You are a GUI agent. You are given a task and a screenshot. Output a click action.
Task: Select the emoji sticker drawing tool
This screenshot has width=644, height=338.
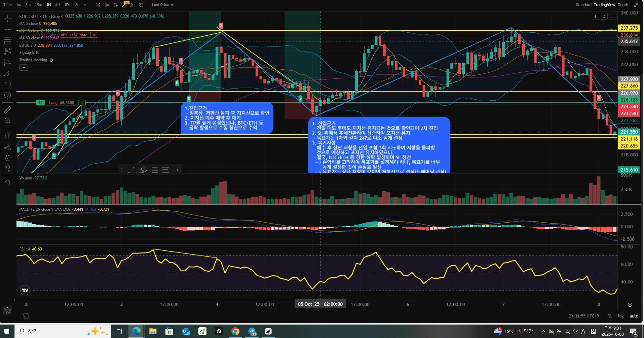7,95
